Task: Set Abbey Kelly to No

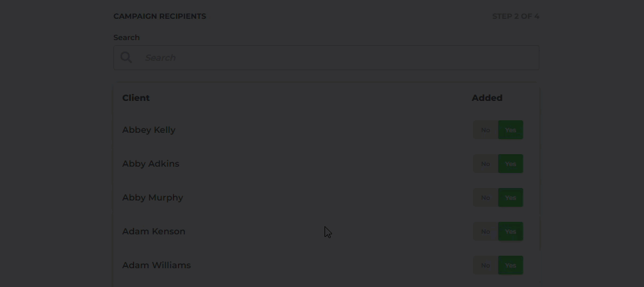Action: pos(486,130)
